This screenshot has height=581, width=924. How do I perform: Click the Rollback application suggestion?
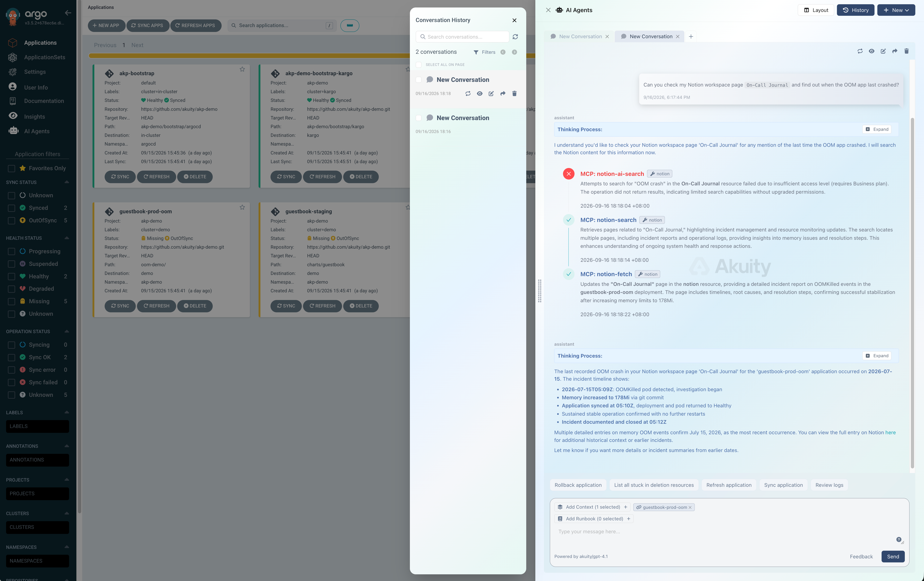(x=578, y=485)
